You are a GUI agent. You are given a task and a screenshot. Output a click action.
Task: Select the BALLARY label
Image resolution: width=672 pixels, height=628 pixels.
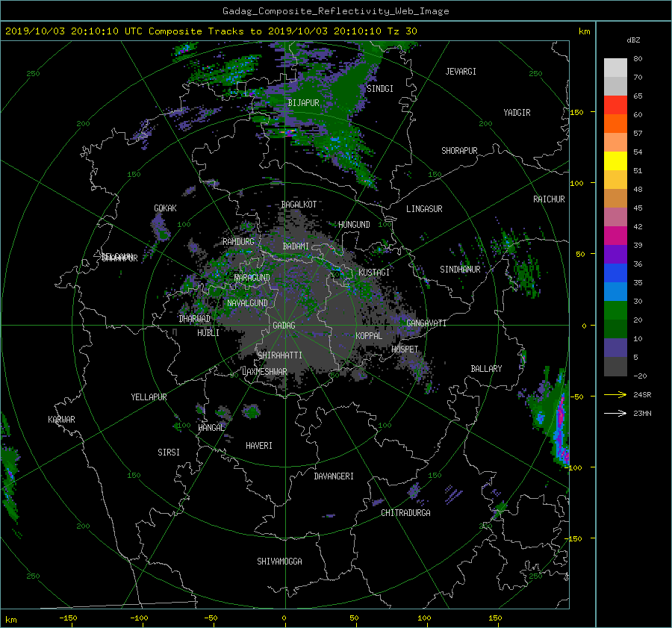(x=486, y=369)
